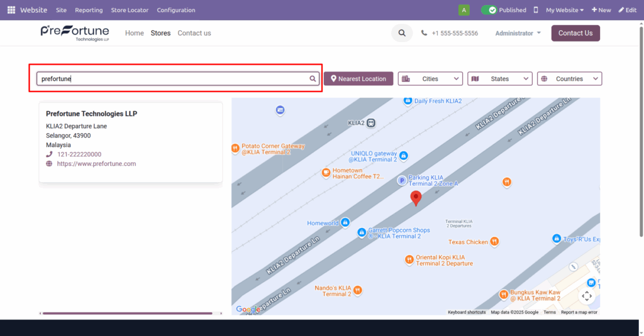Image resolution: width=644 pixels, height=336 pixels.
Task: Click the Nearest Location button
Action: coord(358,79)
